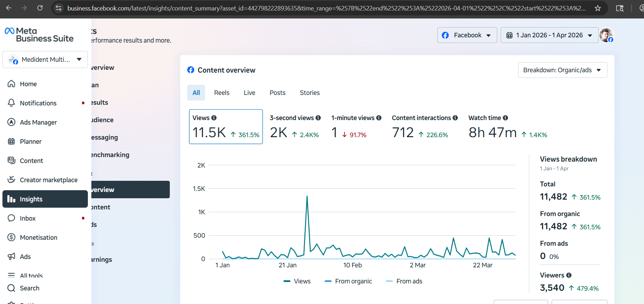The height and width of the screenshot is (304, 644).
Task: Open Ads megaphone item
Action: click(x=45, y=257)
